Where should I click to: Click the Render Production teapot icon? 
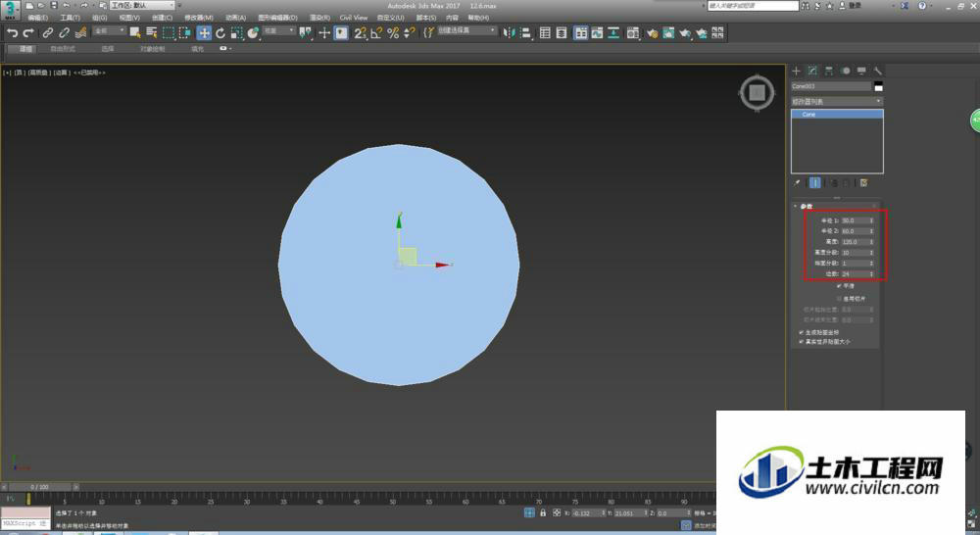[x=686, y=33]
